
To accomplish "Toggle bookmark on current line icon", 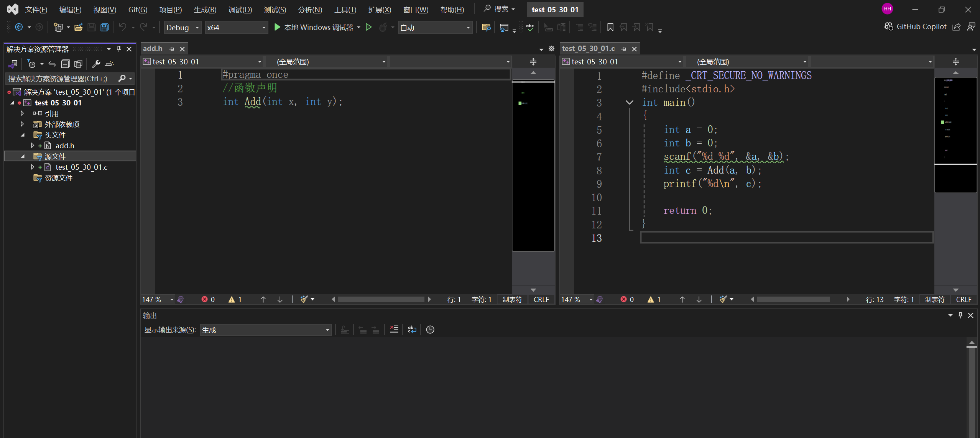I will (x=610, y=27).
